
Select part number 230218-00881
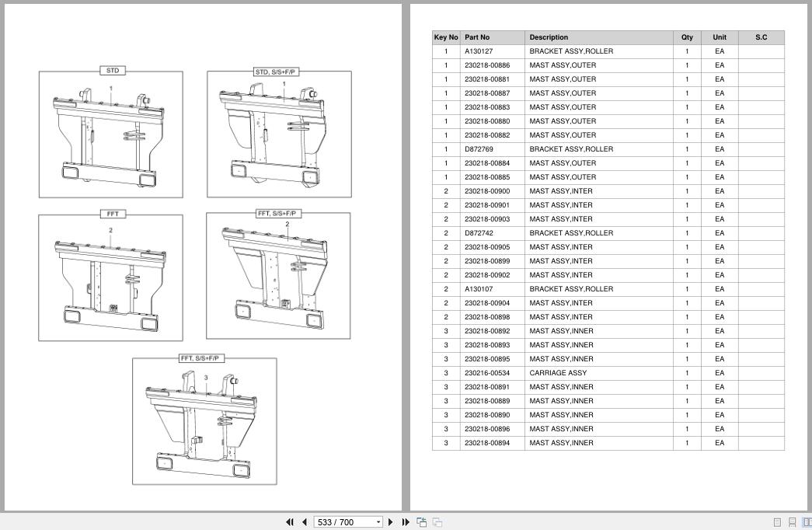pos(486,79)
